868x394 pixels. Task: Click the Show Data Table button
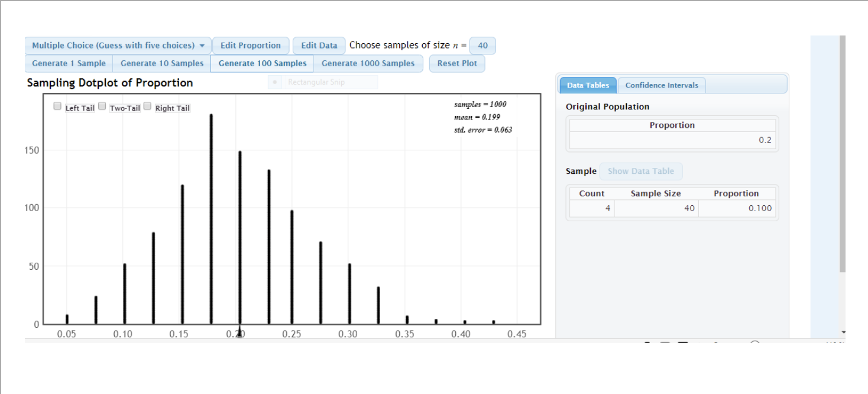click(641, 171)
